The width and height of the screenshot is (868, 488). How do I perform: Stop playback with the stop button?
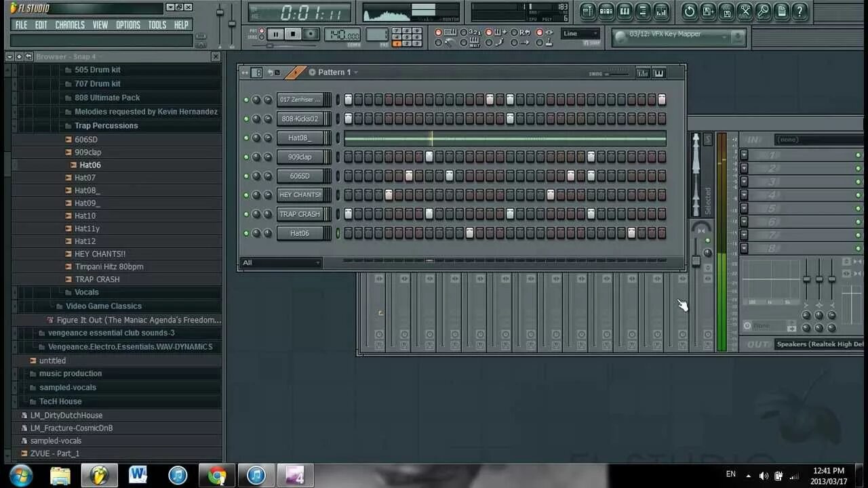point(293,34)
